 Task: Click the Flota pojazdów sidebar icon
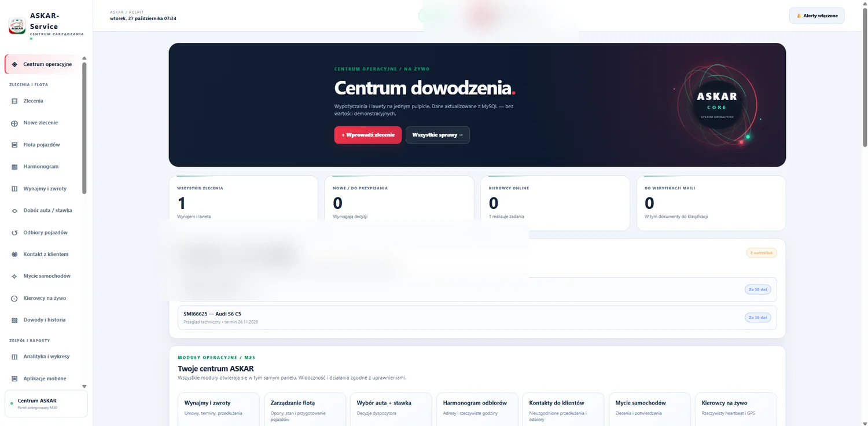[14, 145]
